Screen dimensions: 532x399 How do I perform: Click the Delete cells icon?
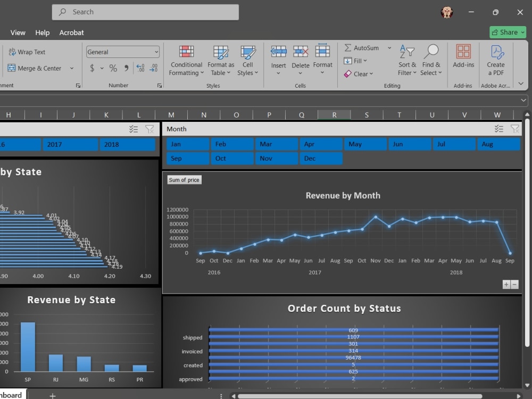[301, 52]
